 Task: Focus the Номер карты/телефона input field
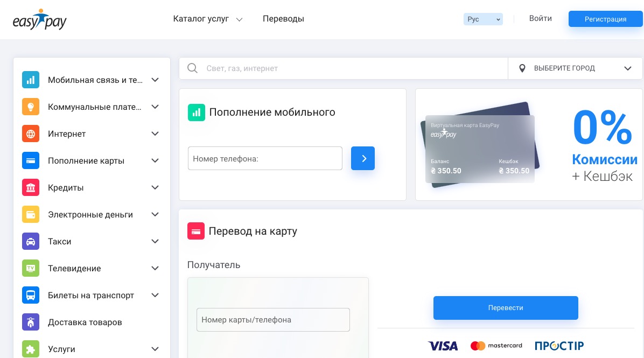click(273, 320)
